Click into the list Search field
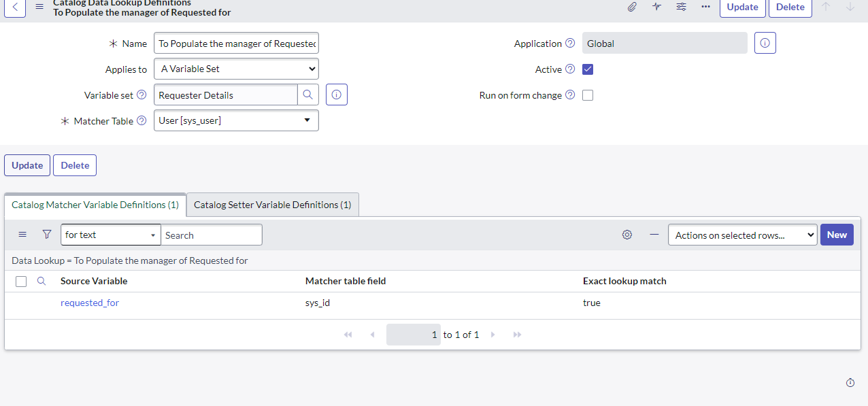Screen dimensions: 868x406 point(211,235)
